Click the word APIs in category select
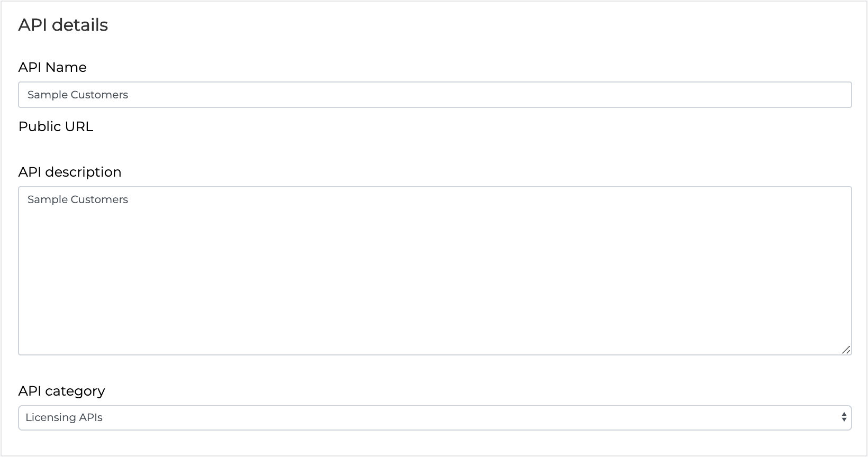Screen dimensions: 868x457 [91, 417]
